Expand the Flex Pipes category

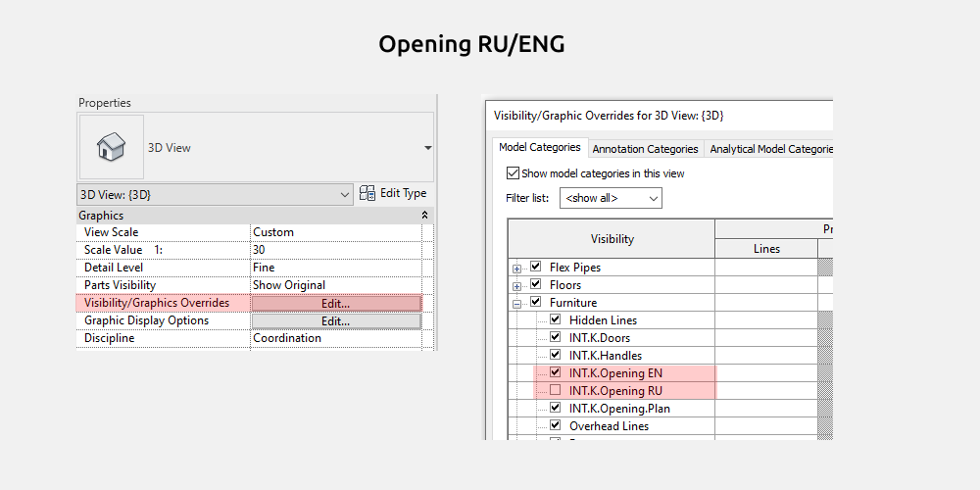coord(516,268)
